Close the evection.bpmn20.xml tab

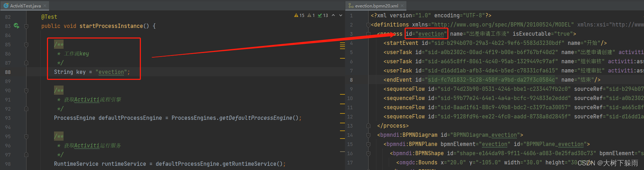(402, 6)
